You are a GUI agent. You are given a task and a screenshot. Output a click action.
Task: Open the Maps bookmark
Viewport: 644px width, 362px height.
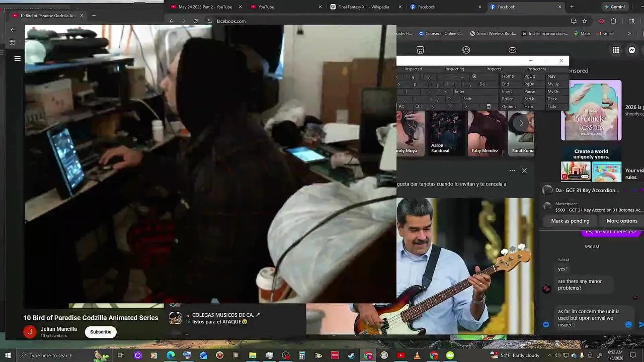tap(582, 34)
